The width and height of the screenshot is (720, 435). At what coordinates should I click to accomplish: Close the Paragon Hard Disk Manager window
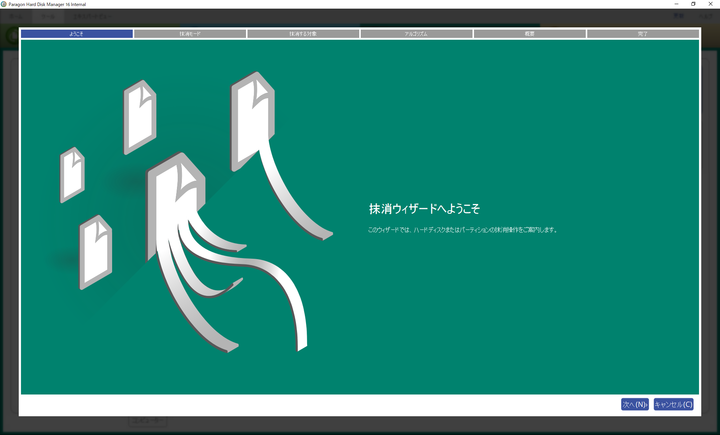click(x=711, y=4)
